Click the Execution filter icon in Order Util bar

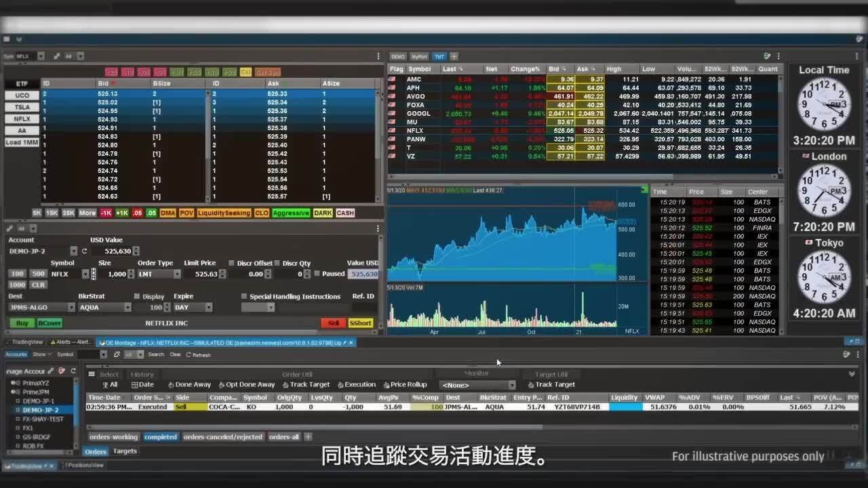pos(340,384)
